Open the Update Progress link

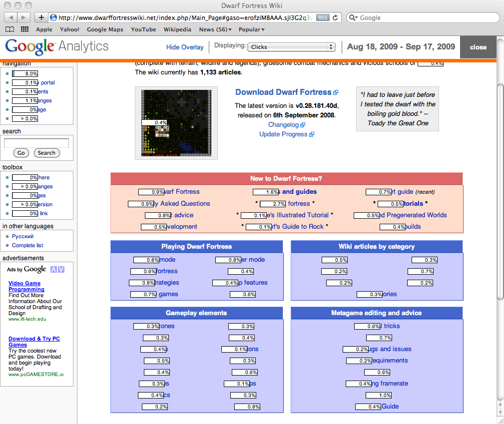click(286, 134)
